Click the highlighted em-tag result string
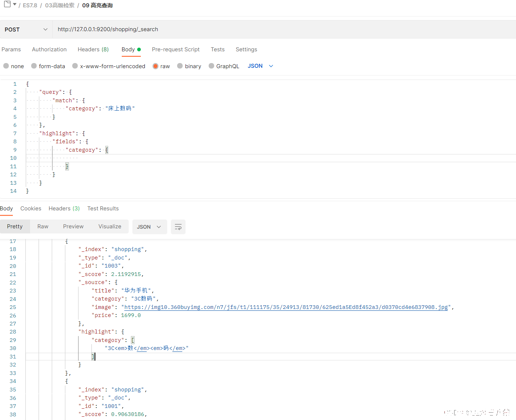The image size is (516, 420). click(x=147, y=348)
